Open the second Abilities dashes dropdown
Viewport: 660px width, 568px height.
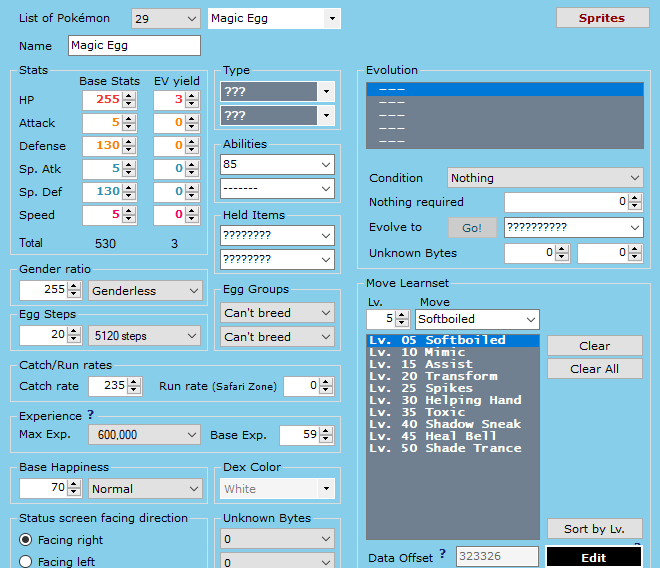click(x=277, y=188)
